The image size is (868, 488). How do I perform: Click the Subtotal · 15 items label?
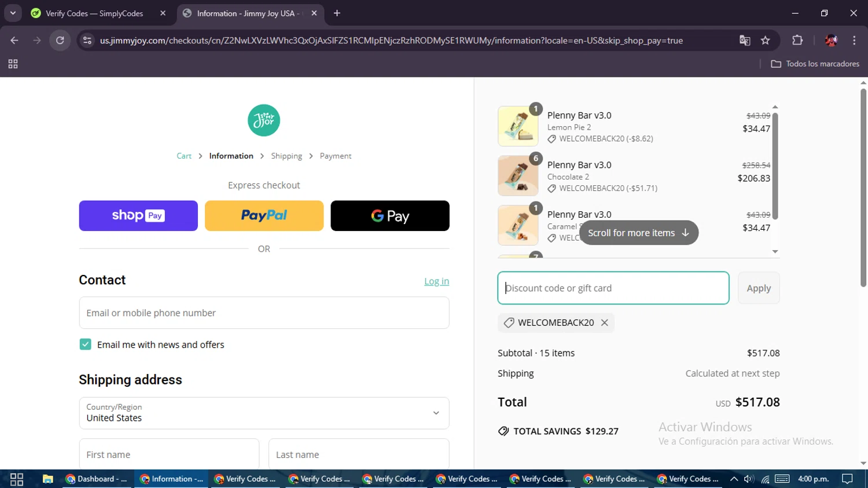(x=536, y=353)
